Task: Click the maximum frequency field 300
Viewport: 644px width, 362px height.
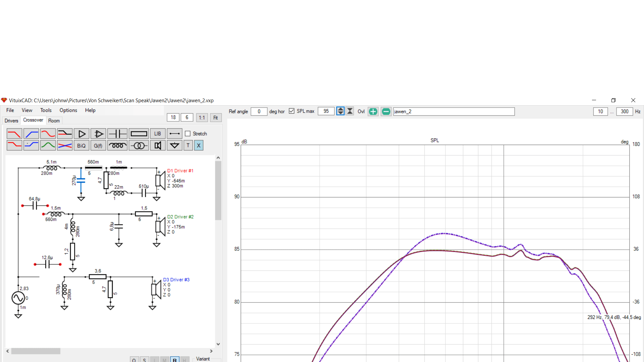Action: click(x=625, y=112)
